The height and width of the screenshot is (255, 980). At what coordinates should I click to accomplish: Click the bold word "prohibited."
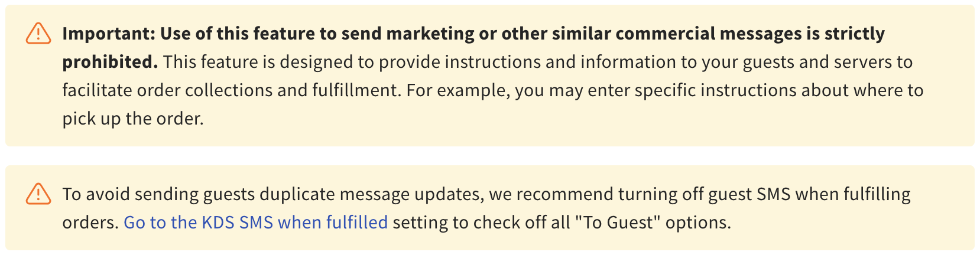tap(110, 62)
